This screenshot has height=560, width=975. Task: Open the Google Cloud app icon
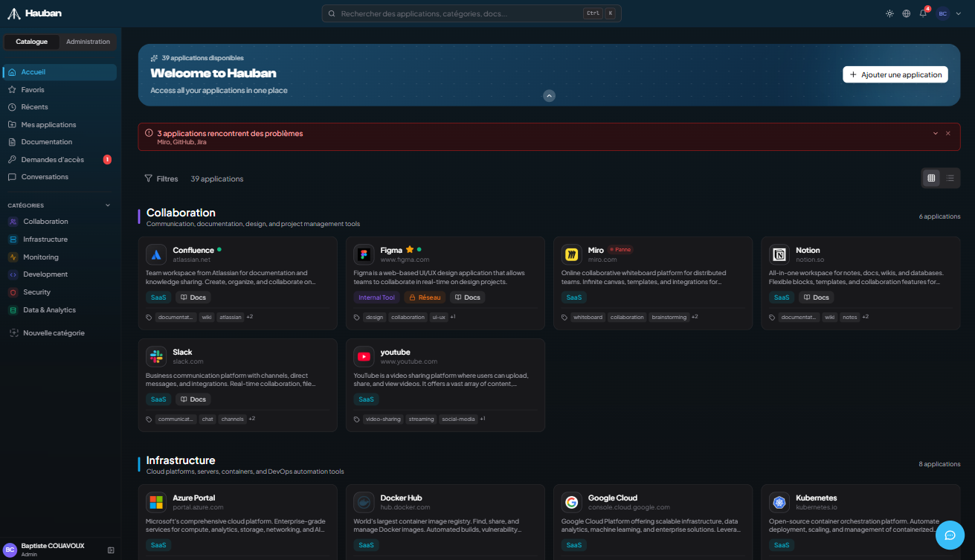pyautogui.click(x=571, y=502)
